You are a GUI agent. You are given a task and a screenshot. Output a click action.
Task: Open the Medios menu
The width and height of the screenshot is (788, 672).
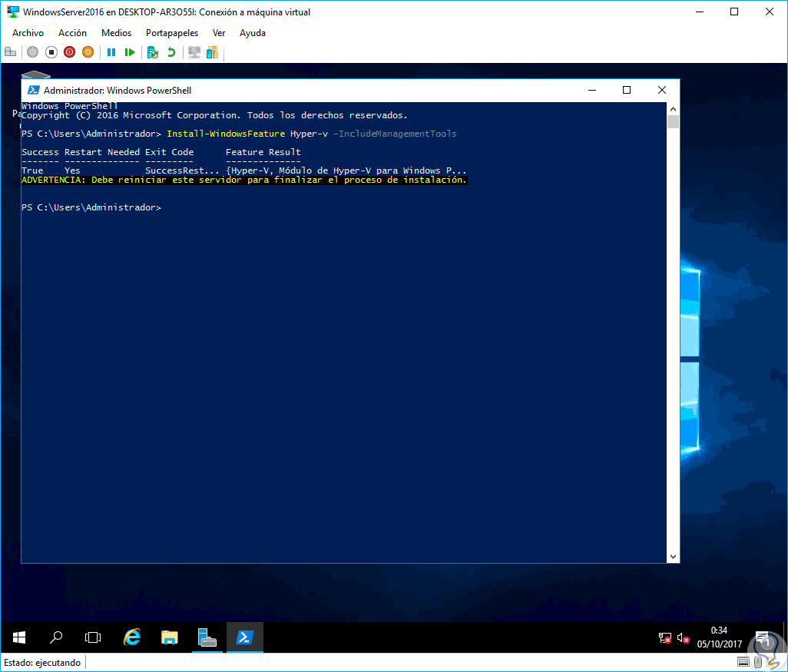(116, 33)
